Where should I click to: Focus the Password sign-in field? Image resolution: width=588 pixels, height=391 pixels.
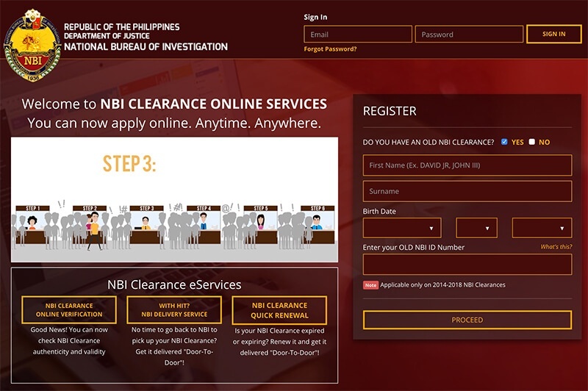pos(469,34)
